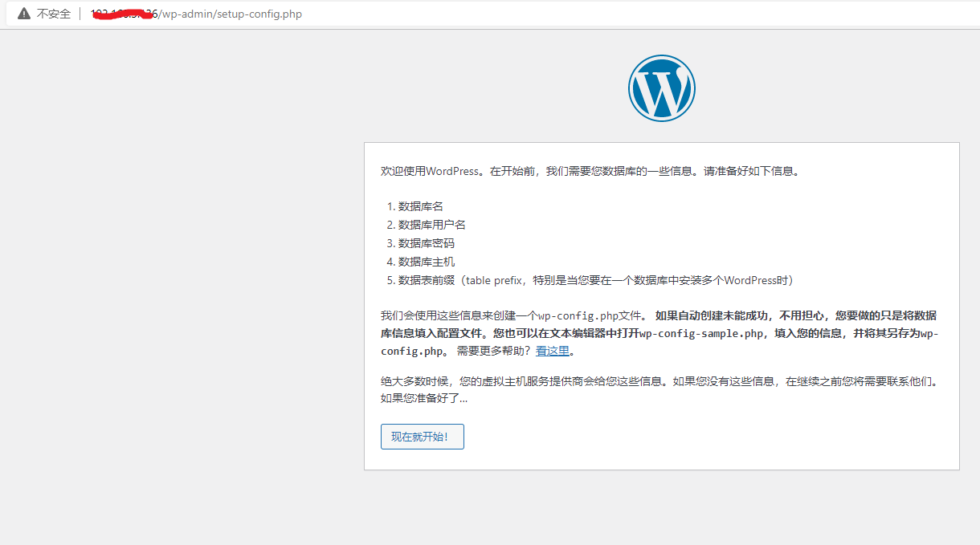Click the paragraph starting 绝大多数时候
Viewport: 980px width, 545px height.
(x=659, y=389)
